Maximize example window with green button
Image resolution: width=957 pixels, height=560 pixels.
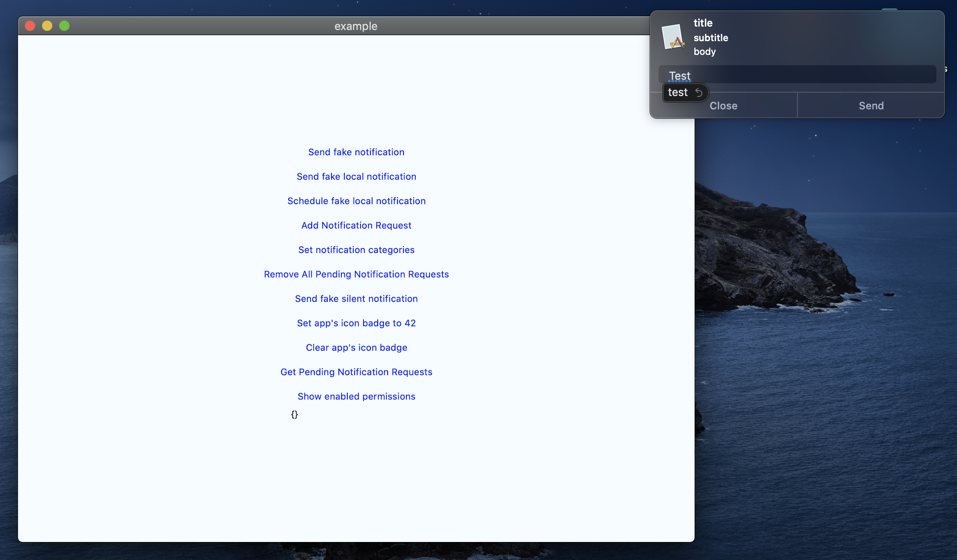tap(64, 26)
